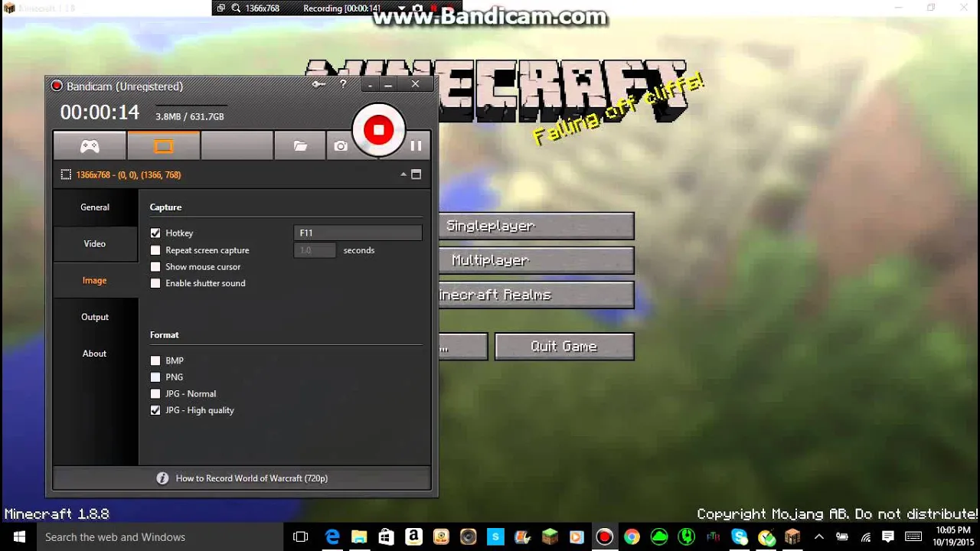This screenshot has width=980, height=551.
Task: Switch to Bandicam taskbar icon
Action: [605, 537]
